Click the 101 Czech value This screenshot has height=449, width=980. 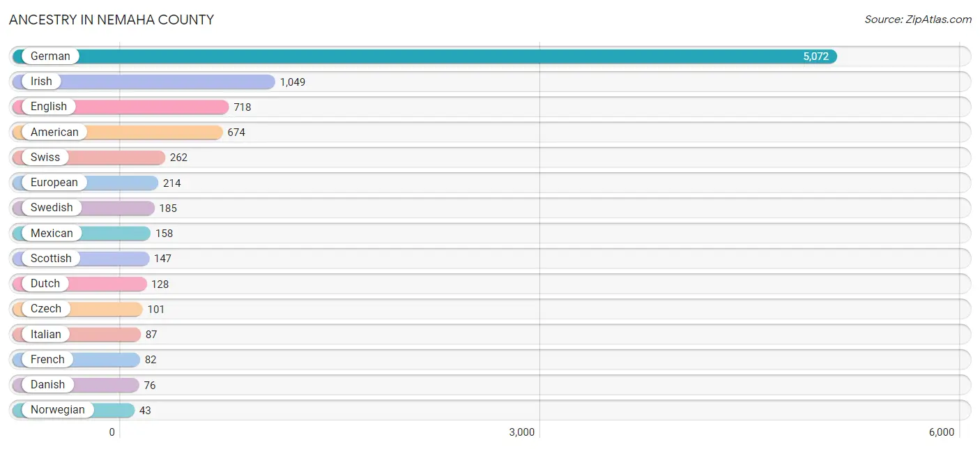point(155,309)
